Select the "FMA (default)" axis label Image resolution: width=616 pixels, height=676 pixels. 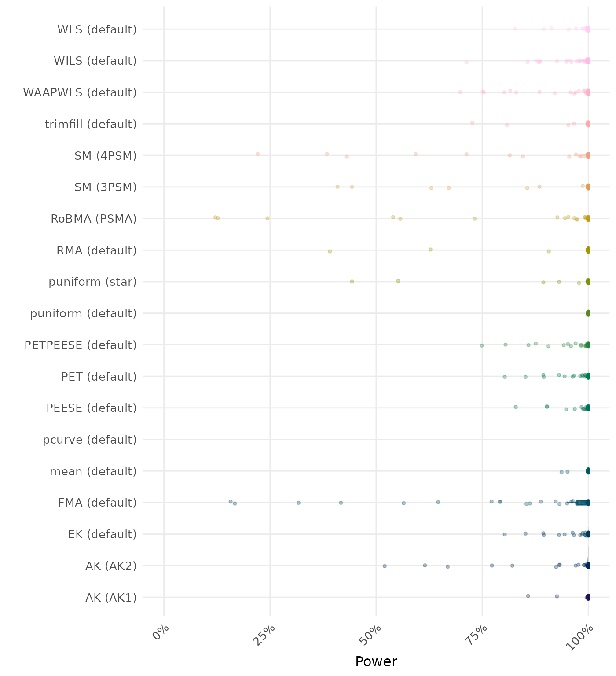click(x=97, y=503)
